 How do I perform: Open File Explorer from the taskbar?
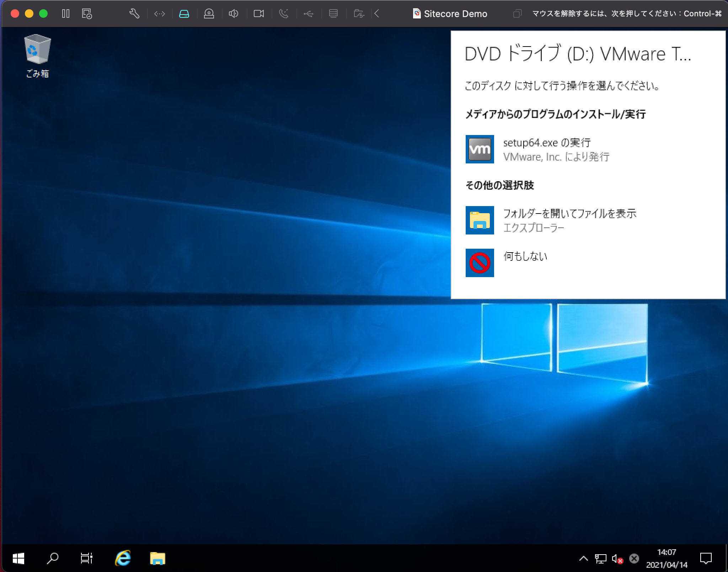[x=157, y=558]
